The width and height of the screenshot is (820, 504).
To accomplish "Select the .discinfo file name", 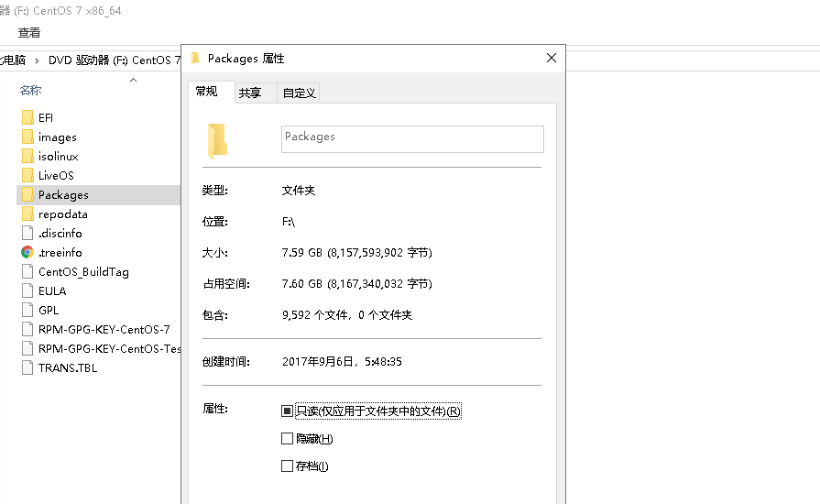I will pos(60,233).
